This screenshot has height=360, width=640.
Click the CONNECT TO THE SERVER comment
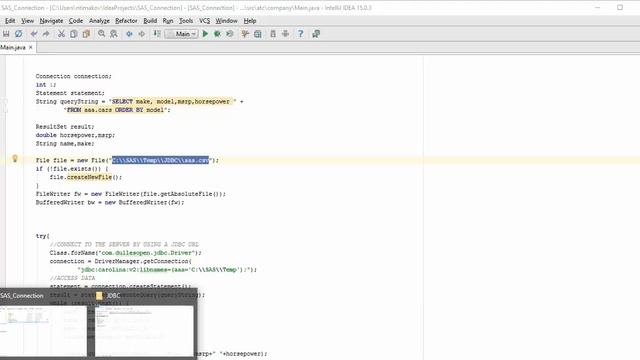click(124, 244)
